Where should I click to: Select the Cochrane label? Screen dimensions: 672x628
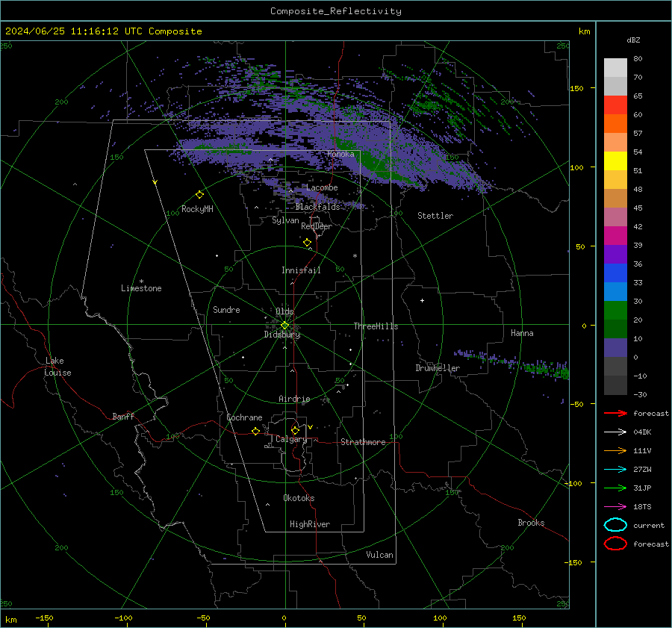point(244,417)
